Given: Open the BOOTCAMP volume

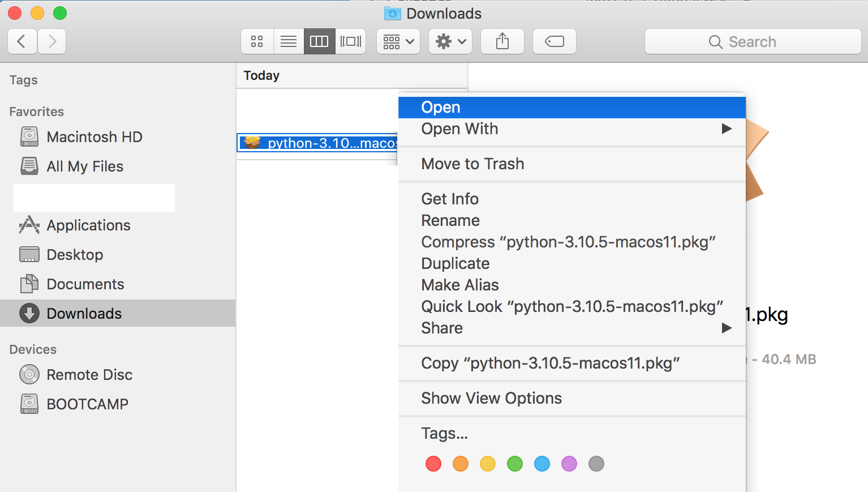Looking at the screenshot, I should pyautogui.click(x=118, y=404).
